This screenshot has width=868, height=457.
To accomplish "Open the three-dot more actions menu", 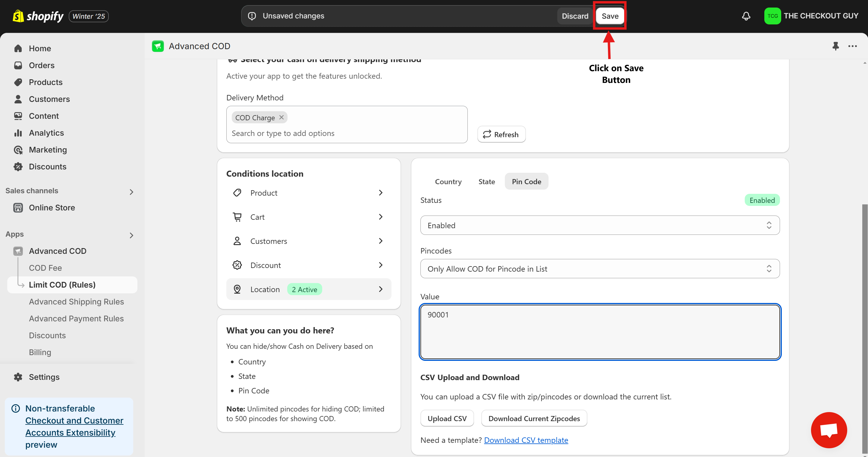I will (x=853, y=46).
